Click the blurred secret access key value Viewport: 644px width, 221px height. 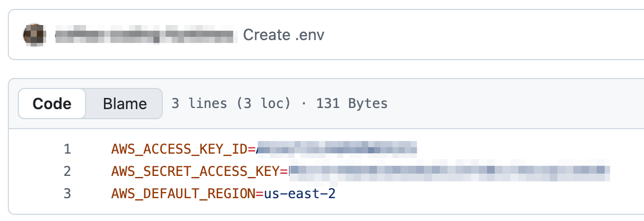coord(449,171)
